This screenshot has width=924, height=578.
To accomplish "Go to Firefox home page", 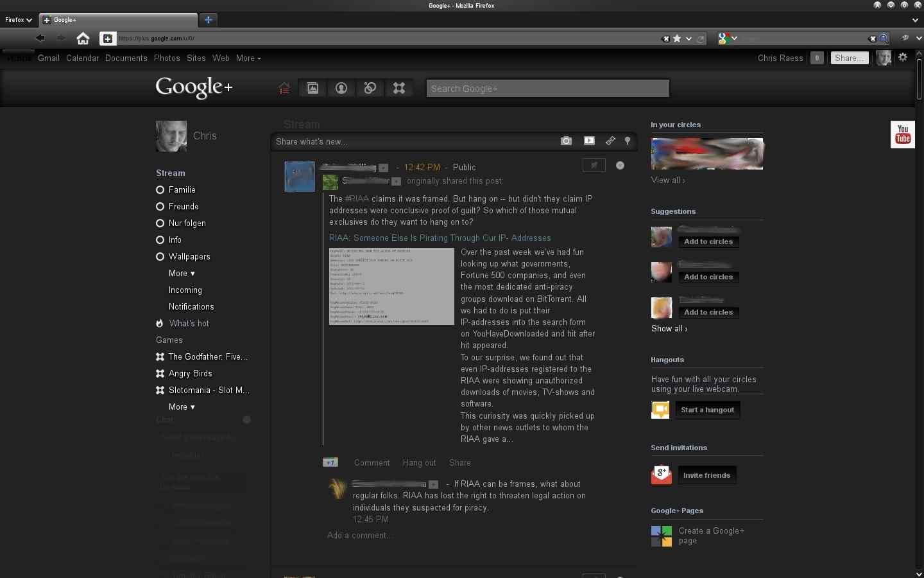I will 83,39.
